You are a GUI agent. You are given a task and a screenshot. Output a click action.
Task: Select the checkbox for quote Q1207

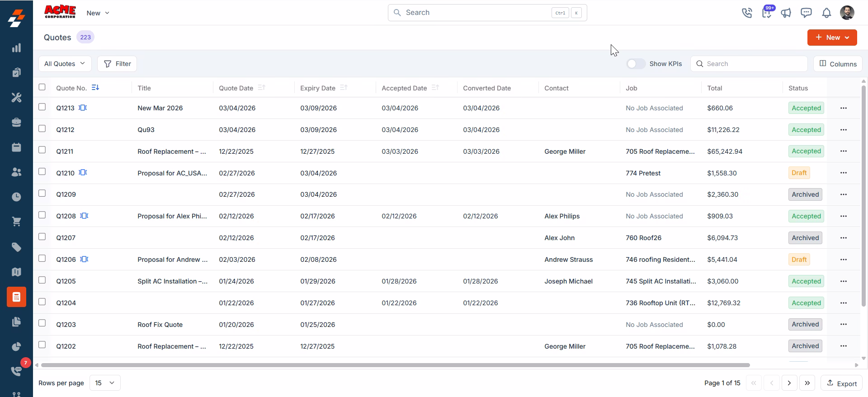pos(42,236)
